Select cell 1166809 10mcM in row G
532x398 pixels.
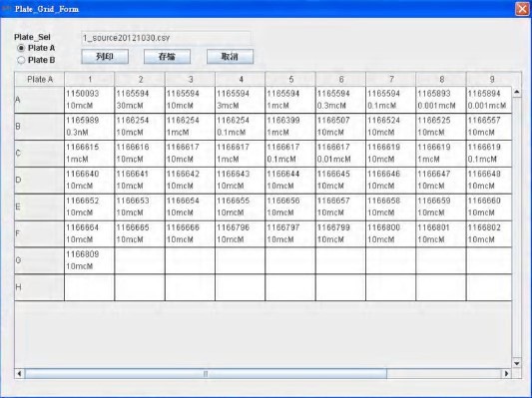pyautogui.click(x=90, y=260)
